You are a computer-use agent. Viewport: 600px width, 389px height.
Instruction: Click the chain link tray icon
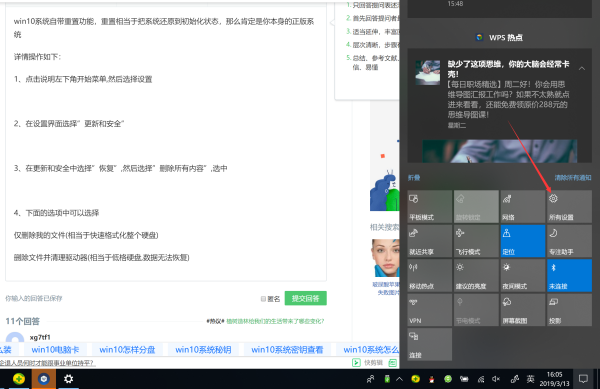click(x=515, y=379)
